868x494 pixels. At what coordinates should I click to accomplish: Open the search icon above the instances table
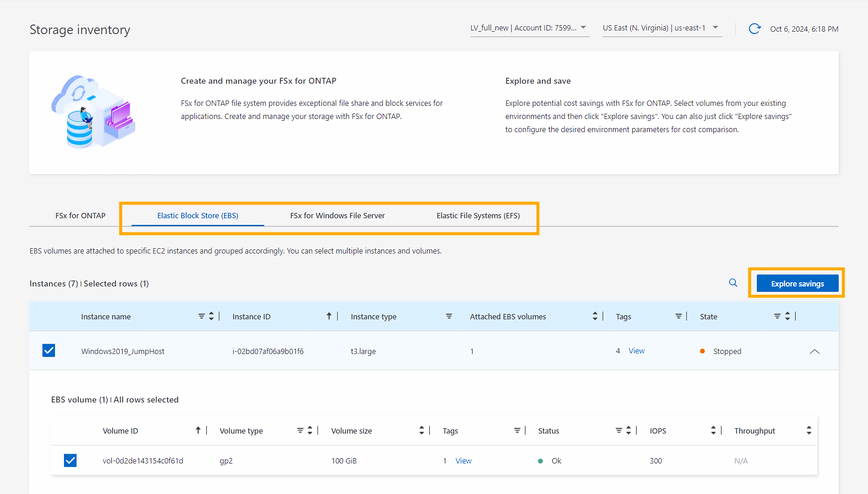[x=733, y=282]
